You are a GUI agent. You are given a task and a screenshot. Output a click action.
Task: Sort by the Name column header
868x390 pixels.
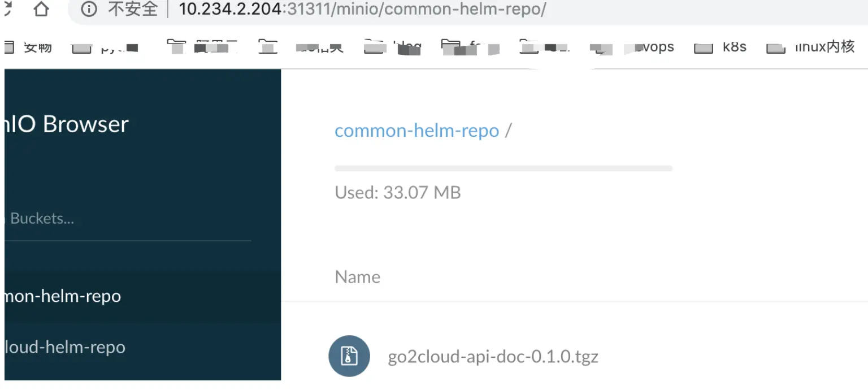(358, 277)
